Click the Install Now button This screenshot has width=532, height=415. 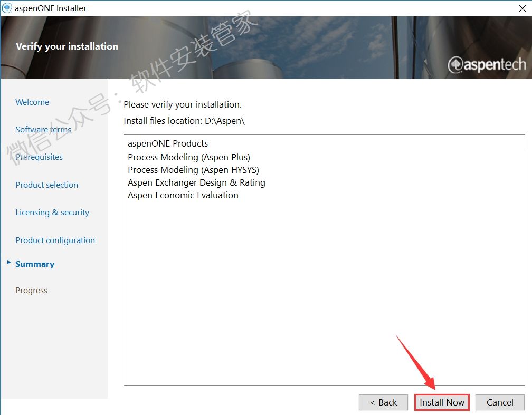click(x=442, y=402)
